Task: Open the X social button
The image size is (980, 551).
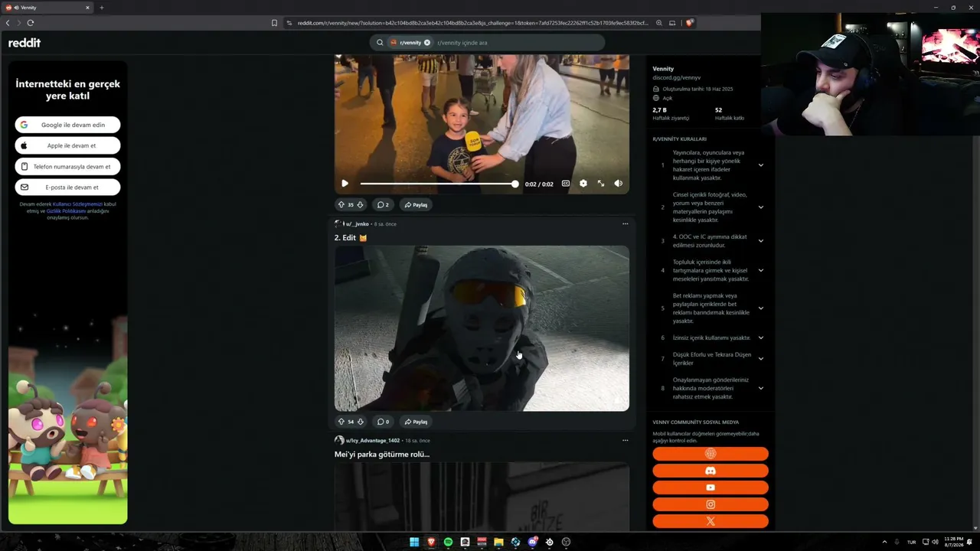Action: [710, 521]
